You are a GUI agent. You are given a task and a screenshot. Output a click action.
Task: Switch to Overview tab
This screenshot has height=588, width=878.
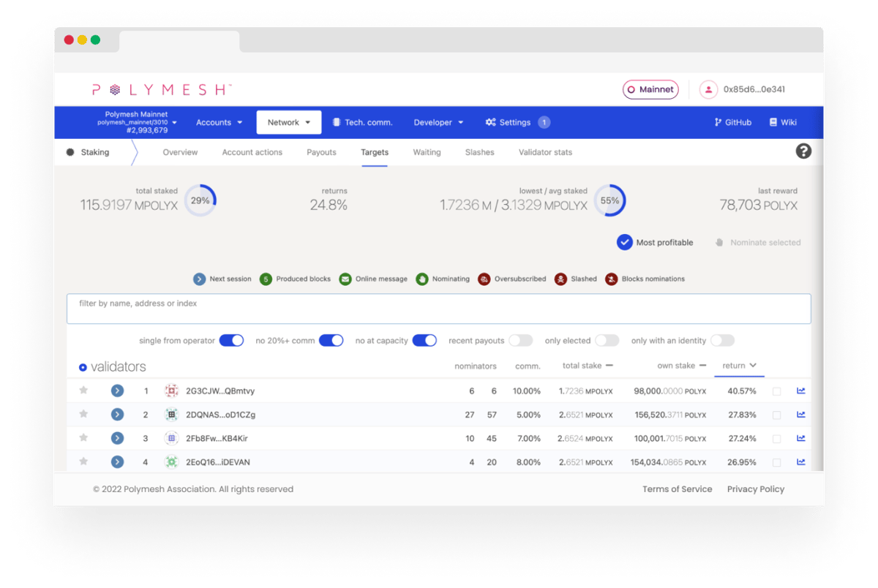click(180, 152)
